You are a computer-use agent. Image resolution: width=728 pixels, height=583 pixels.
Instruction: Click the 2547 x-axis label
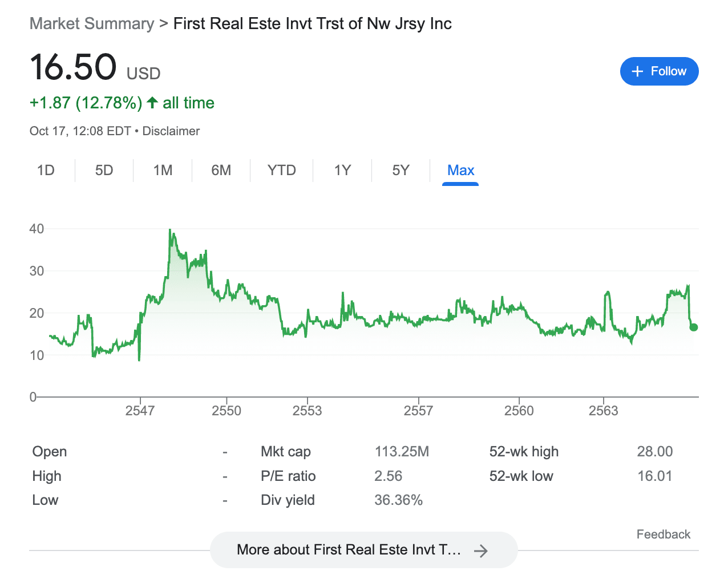140,411
